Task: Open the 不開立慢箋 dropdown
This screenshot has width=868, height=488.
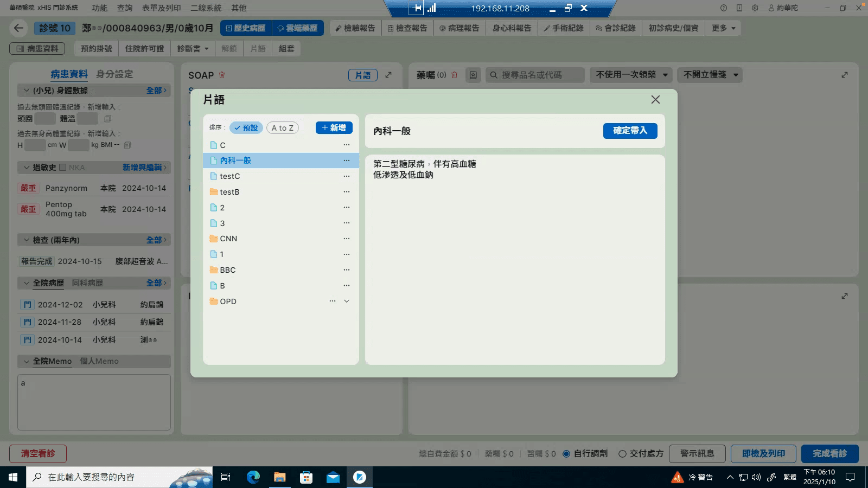Action: pyautogui.click(x=710, y=75)
